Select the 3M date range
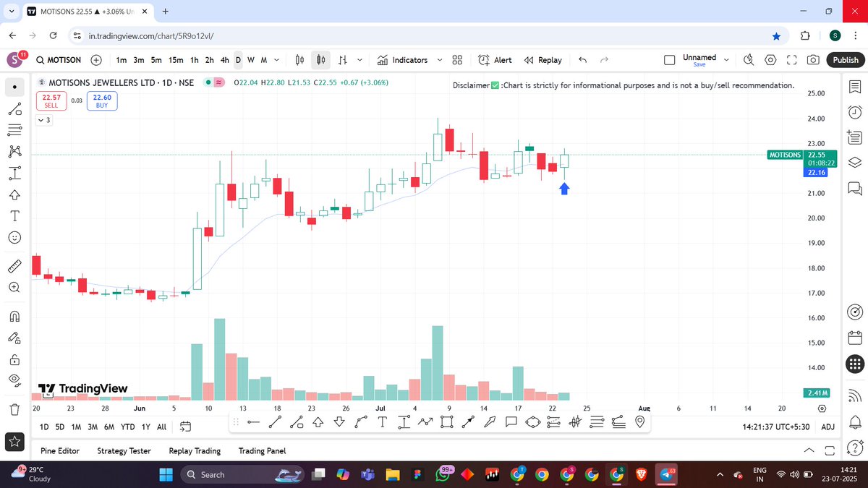The height and width of the screenshot is (488, 868). pos(93,427)
